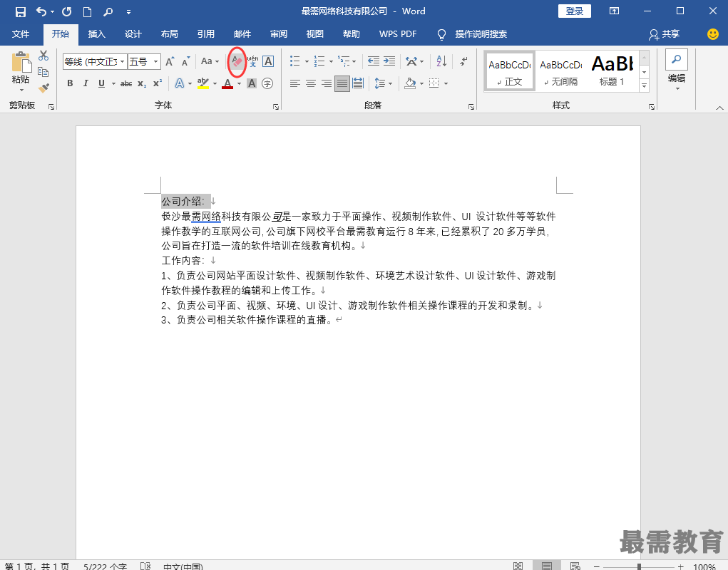Switch to the 设计 tab

tap(133, 34)
